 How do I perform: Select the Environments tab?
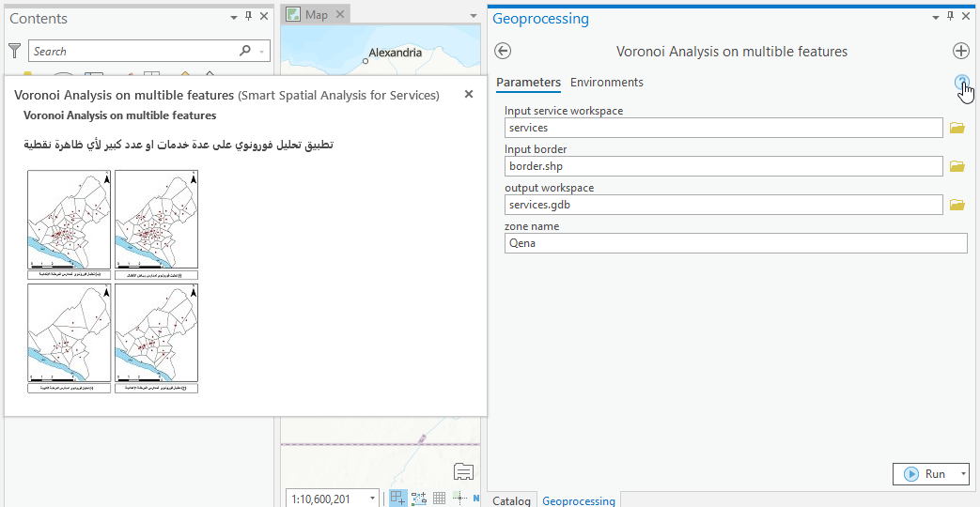606,83
